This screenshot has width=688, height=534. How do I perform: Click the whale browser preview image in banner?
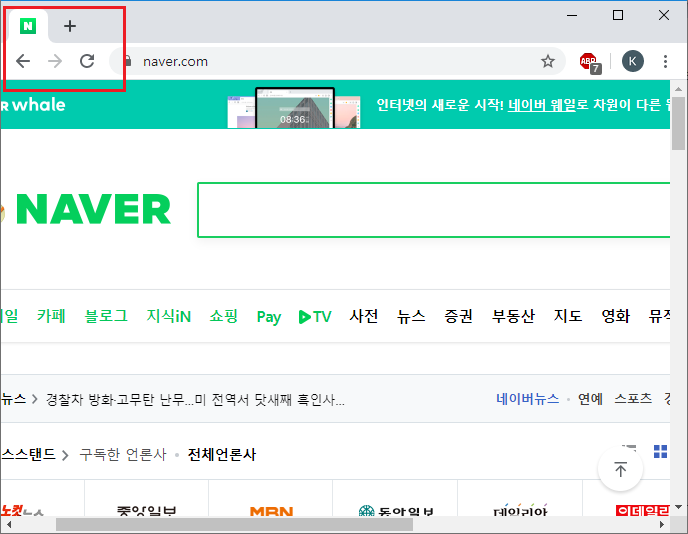(294, 108)
